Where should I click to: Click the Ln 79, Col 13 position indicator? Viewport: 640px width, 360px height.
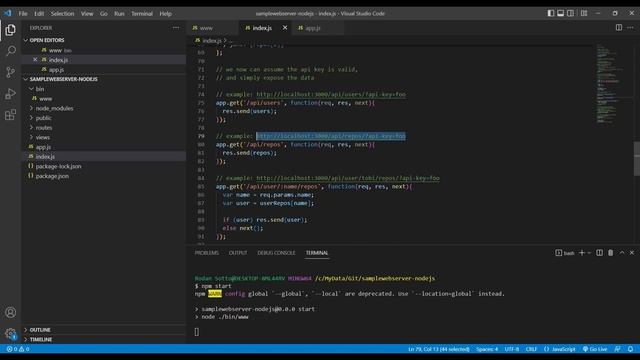pos(439,349)
